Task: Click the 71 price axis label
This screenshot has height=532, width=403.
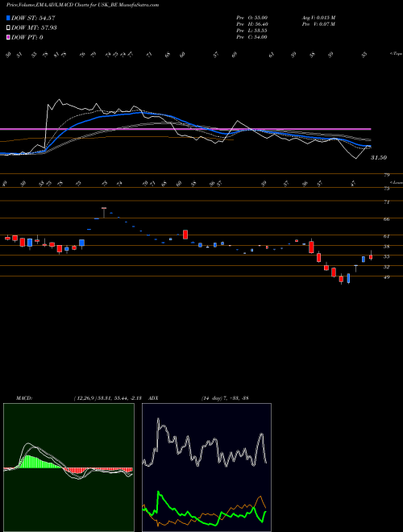Action: coord(386,202)
